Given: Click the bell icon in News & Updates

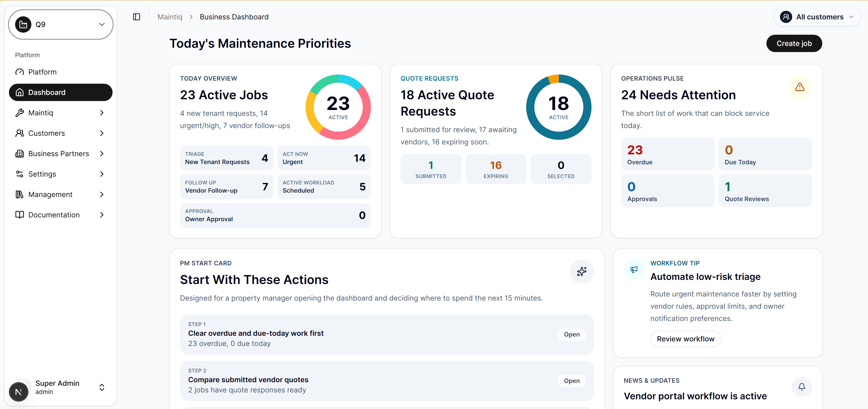Looking at the screenshot, I should click(802, 387).
